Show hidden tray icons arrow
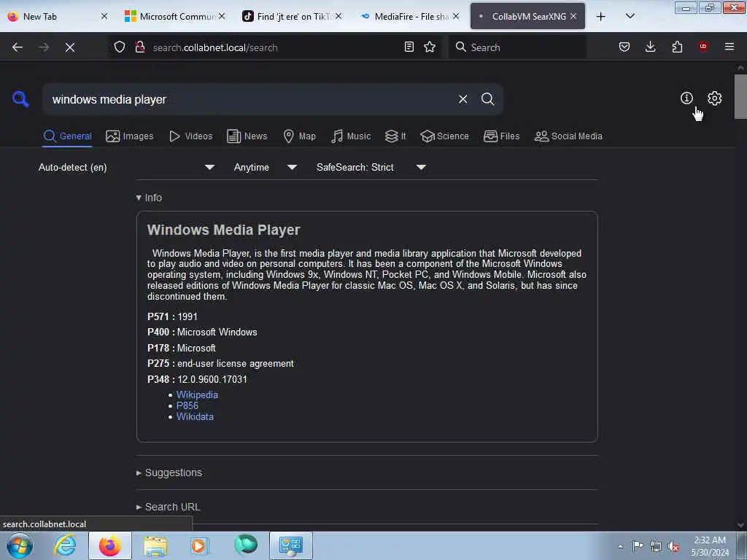Viewport: 747px width, 560px height. click(x=620, y=546)
